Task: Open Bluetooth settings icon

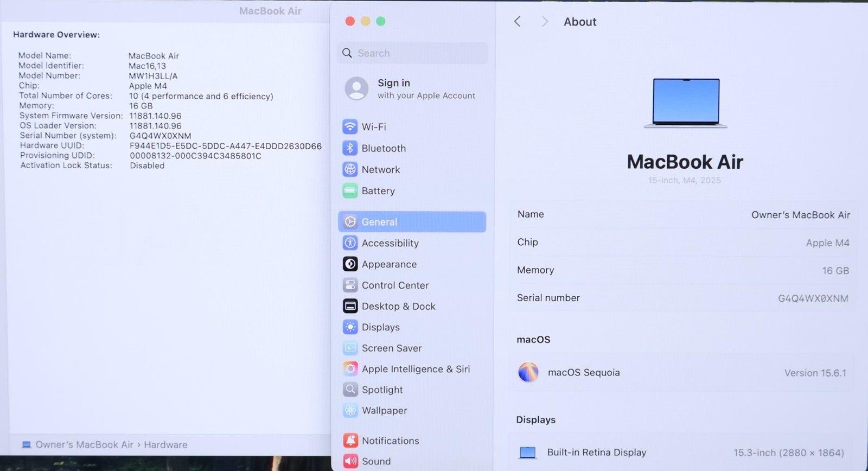Action: coord(350,148)
